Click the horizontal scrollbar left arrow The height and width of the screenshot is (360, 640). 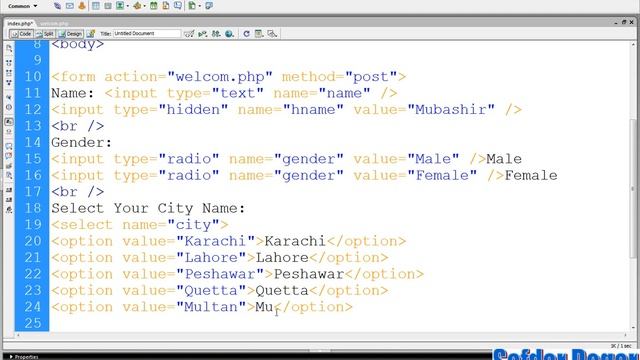(x=18, y=335)
